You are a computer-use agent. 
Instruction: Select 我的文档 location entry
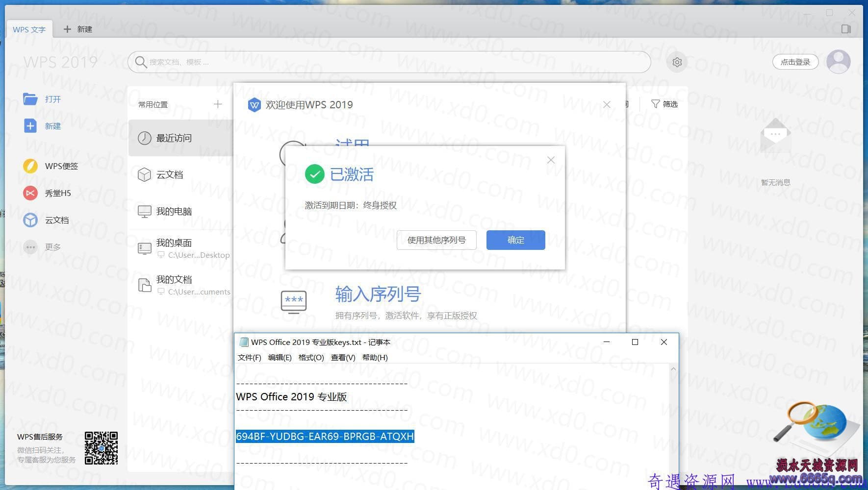pyautogui.click(x=180, y=285)
